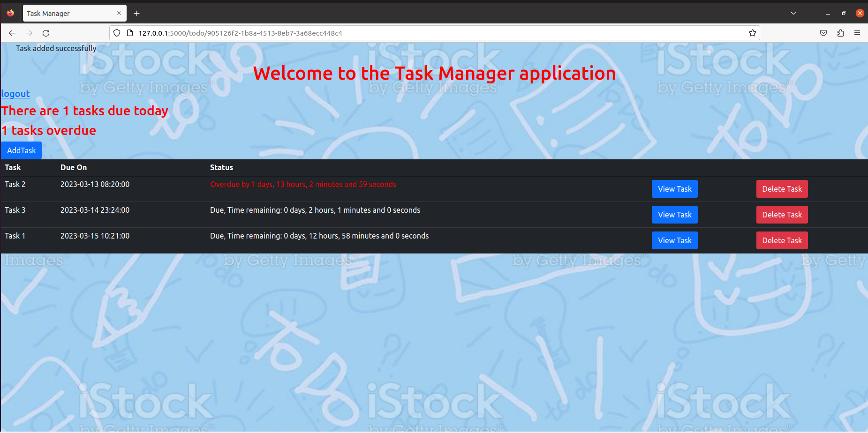Expand the list all tabs chevron
The width and height of the screenshot is (868, 433).
[793, 13]
